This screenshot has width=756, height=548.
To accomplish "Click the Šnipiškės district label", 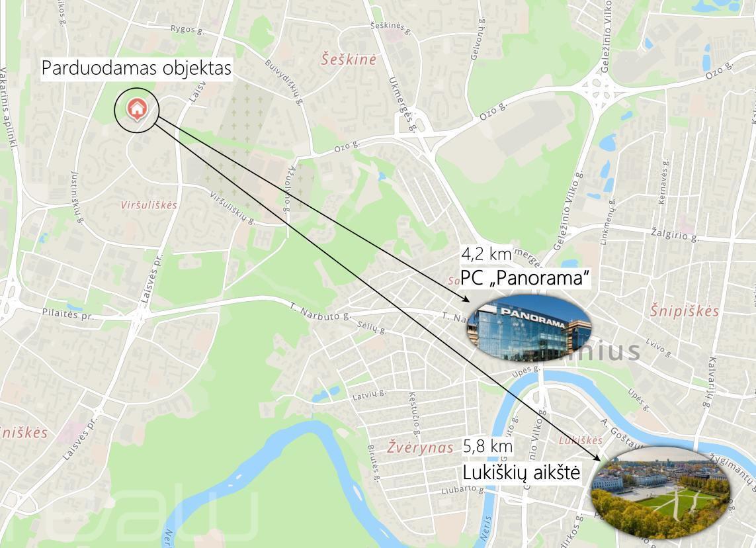I will (x=684, y=310).
